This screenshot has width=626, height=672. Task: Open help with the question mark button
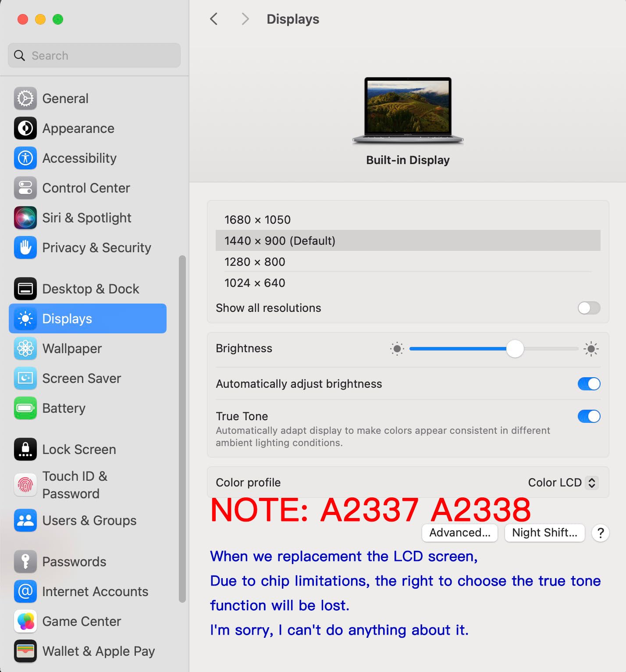click(601, 533)
